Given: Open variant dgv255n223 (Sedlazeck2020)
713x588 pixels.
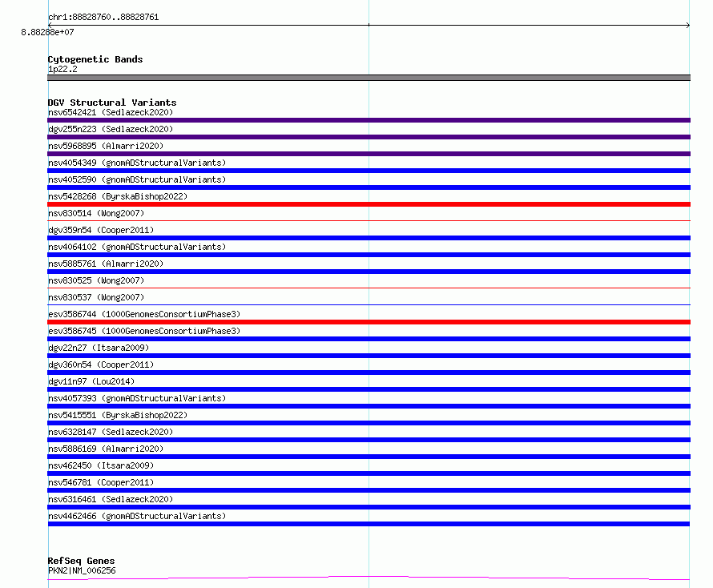Looking at the screenshot, I should coord(111,129).
